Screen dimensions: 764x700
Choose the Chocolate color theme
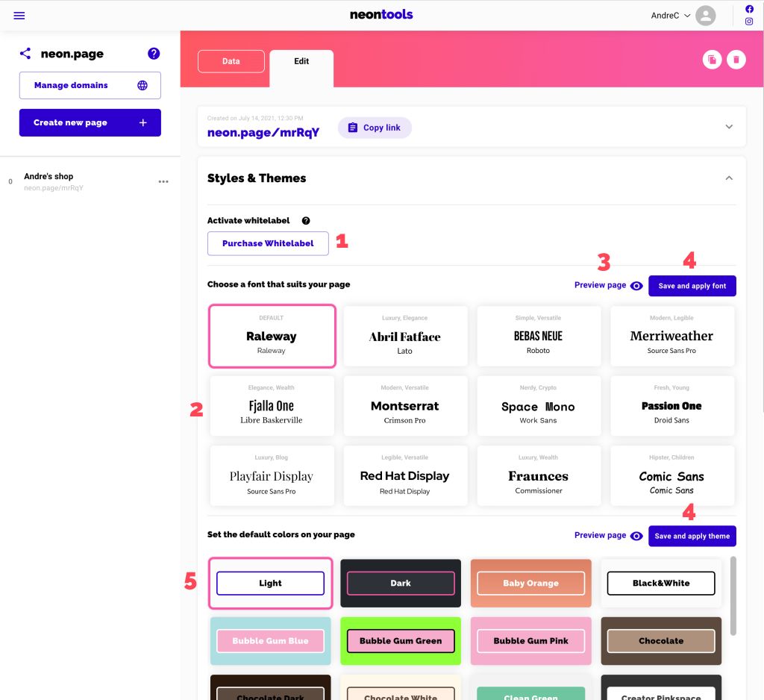tap(661, 641)
